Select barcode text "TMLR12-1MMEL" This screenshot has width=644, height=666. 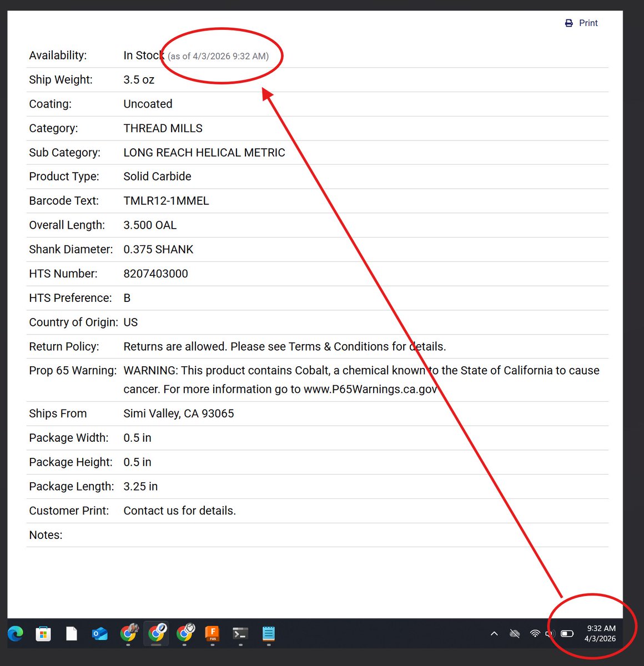(x=166, y=201)
